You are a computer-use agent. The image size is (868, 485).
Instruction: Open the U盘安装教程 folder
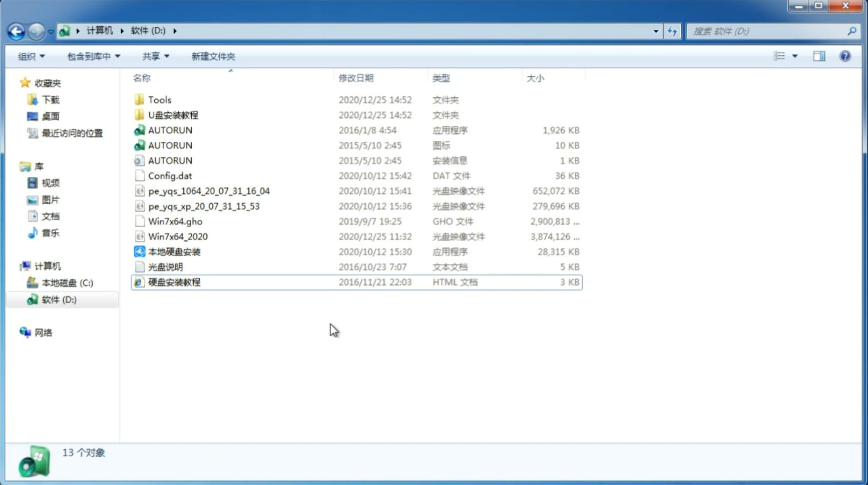coord(173,115)
